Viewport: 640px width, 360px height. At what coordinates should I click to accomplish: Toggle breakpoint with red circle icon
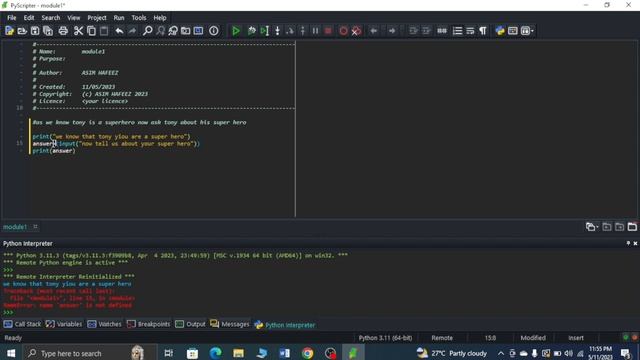pos(343,31)
